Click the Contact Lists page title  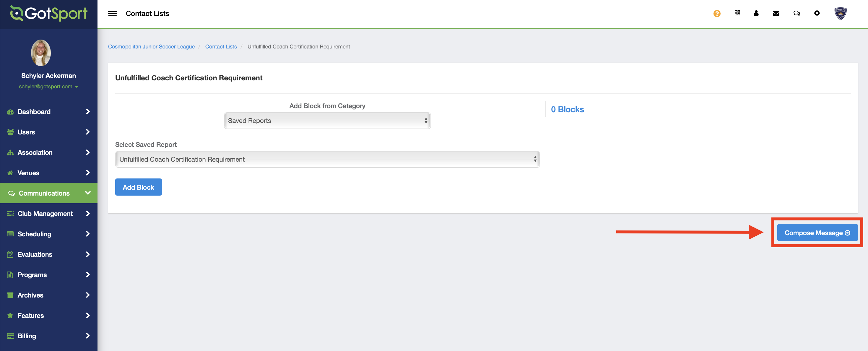(148, 14)
